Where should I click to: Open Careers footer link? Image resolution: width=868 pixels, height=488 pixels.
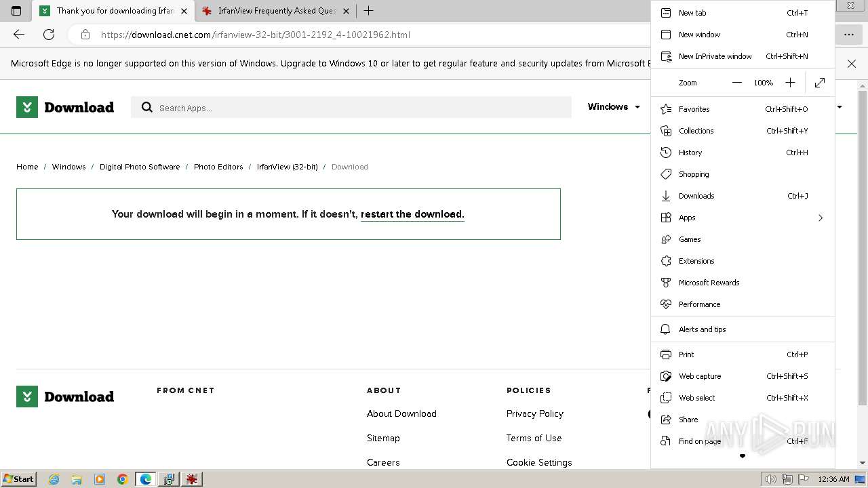(x=383, y=462)
